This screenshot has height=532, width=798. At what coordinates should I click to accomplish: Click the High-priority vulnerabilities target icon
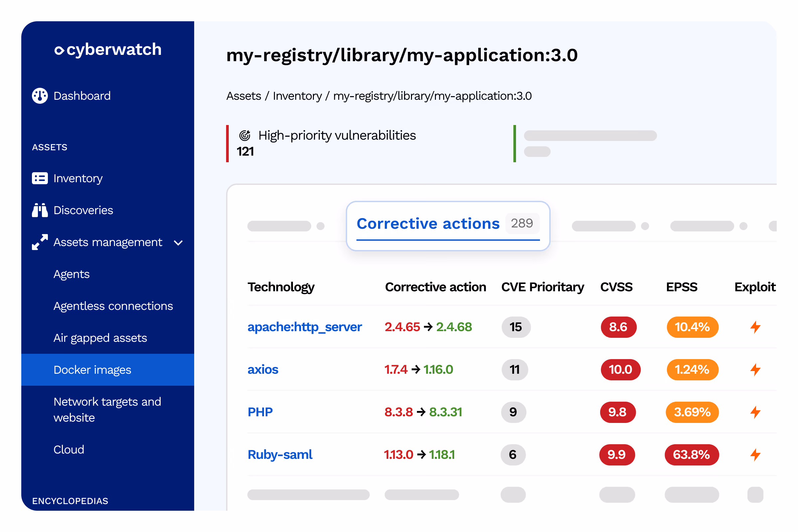(x=245, y=135)
